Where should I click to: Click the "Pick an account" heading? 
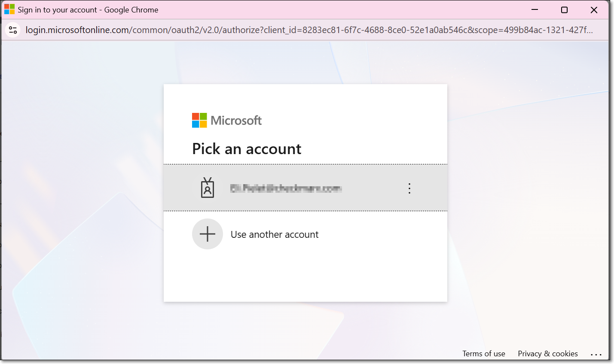click(247, 149)
